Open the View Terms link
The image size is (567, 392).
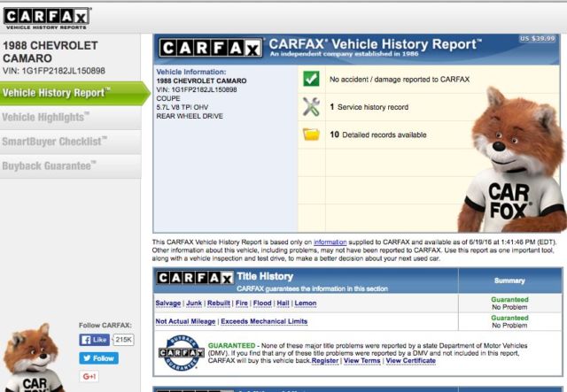click(x=362, y=360)
